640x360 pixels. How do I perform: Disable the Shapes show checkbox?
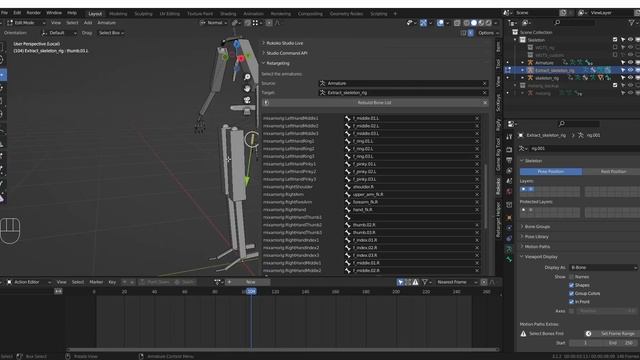(571, 285)
